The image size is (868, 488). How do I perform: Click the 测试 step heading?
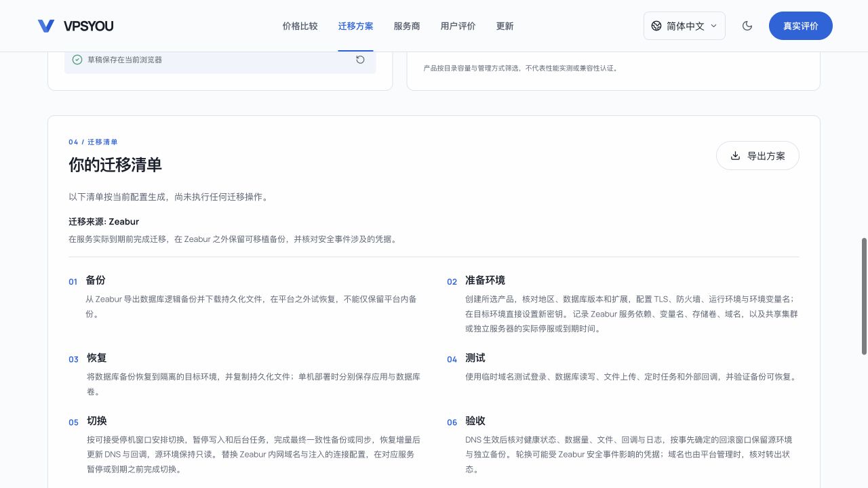[475, 358]
